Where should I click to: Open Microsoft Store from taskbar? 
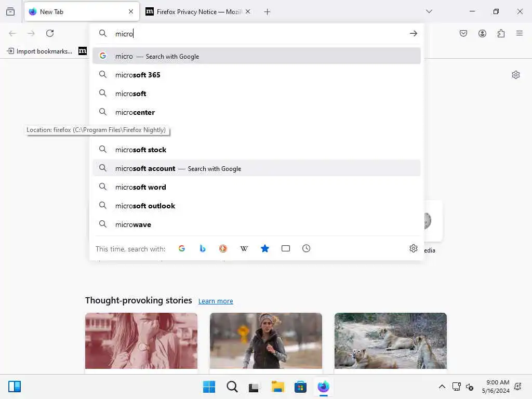[x=300, y=387]
